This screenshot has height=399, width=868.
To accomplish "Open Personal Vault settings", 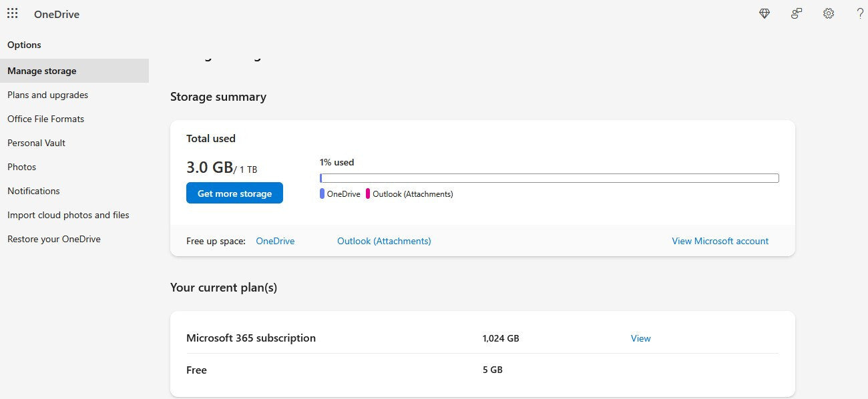I will pyautogui.click(x=37, y=143).
